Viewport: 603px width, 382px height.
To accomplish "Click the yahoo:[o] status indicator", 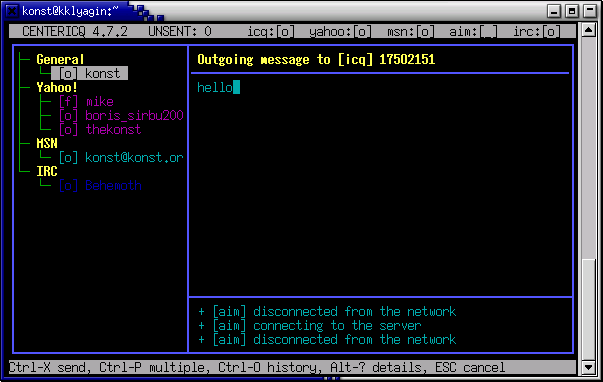I will pyautogui.click(x=340, y=31).
